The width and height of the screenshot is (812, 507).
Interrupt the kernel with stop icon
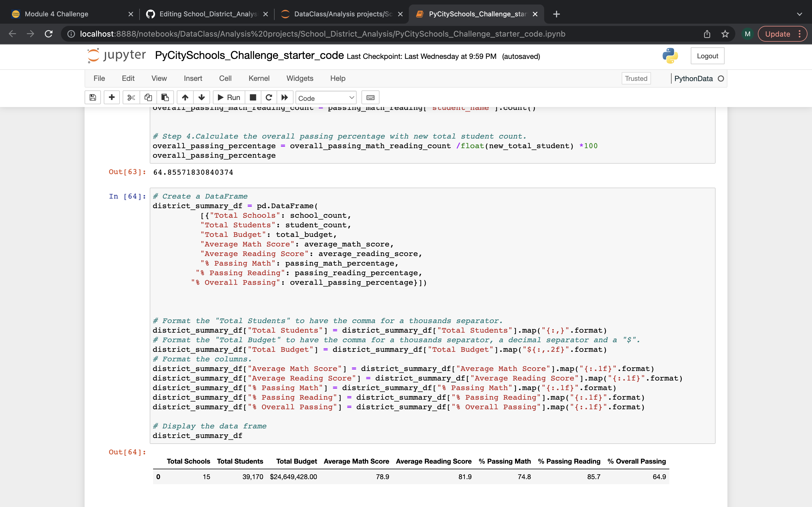click(x=253, y=97)
